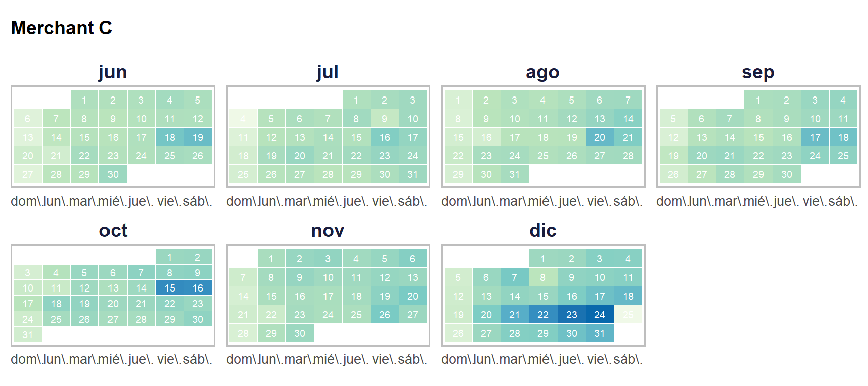Image resolution: width=868 pixels, height=386 pixels.
Task: Click October 16 cell in oct calendar
Action: (x=198, y=288)
